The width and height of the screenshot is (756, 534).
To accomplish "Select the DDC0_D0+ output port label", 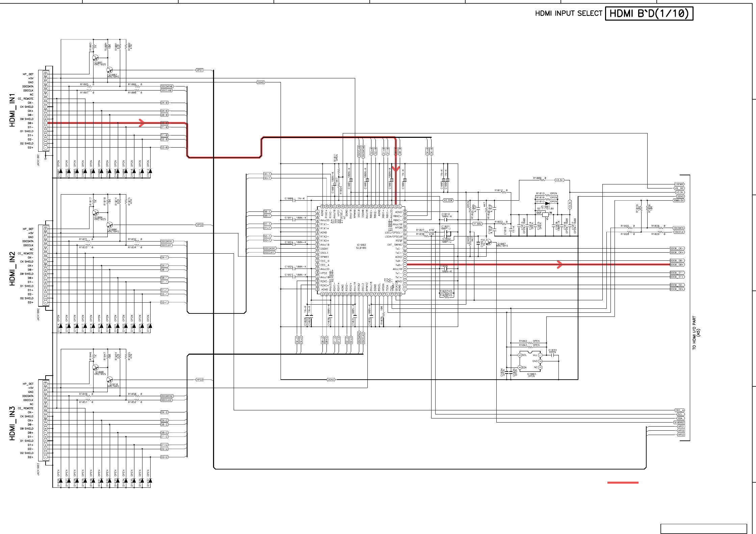I will coord(677,265).
